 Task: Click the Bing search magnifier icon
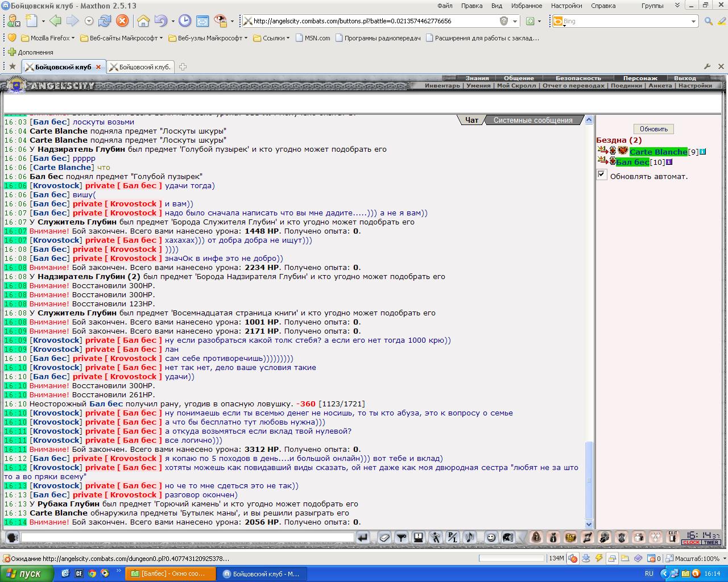click(x=708, y=21)
